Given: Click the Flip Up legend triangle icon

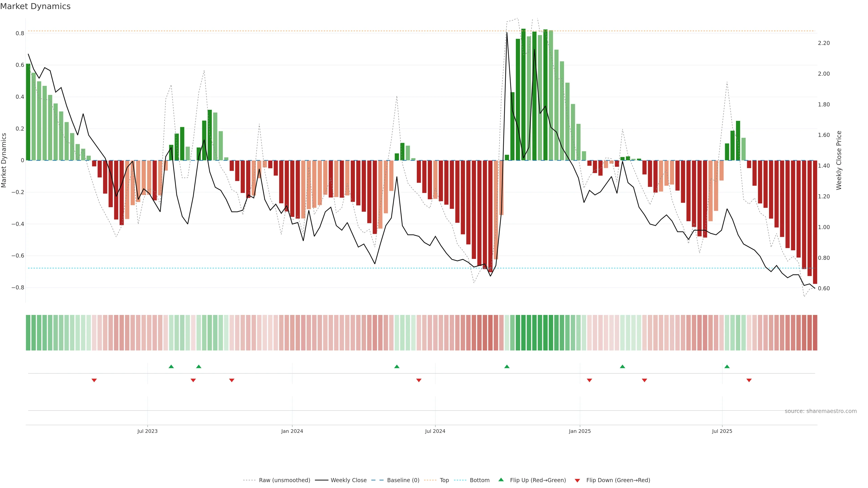Looking at the screenshot, I should 501,480.
